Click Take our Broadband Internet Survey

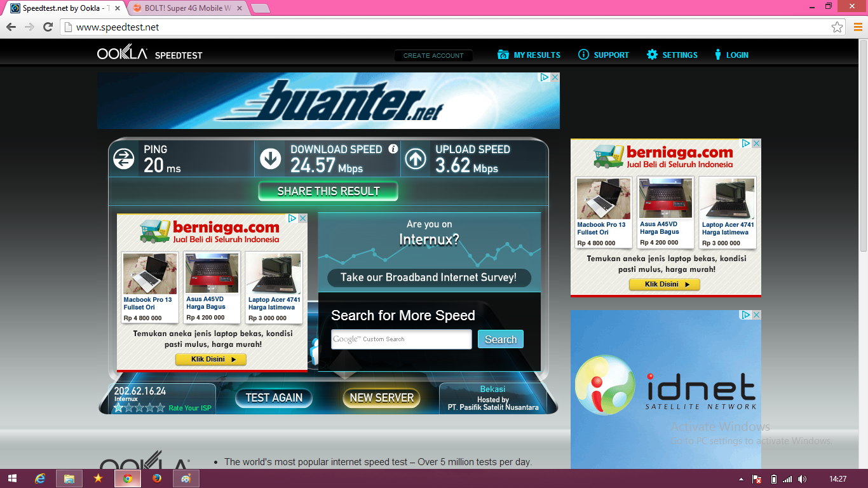click(x=428, y=277)
